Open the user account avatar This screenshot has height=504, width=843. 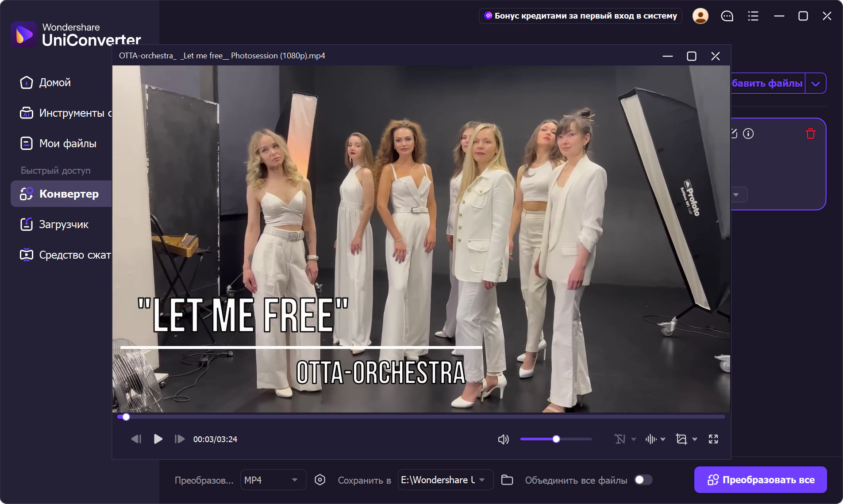click(700, 16)
